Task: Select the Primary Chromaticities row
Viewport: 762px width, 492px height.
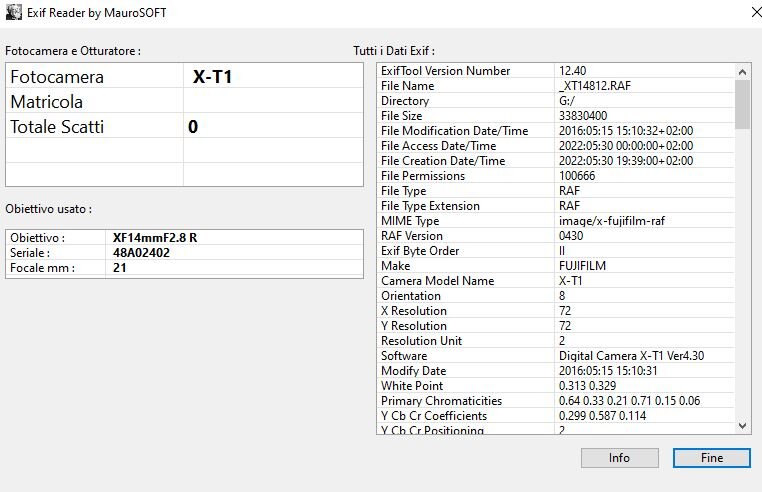Action: coord(555,401)
